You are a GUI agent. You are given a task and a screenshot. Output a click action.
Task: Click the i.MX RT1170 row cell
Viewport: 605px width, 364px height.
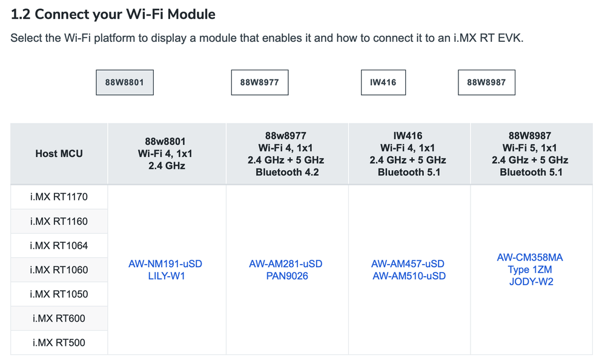click(x=59, y=197)
